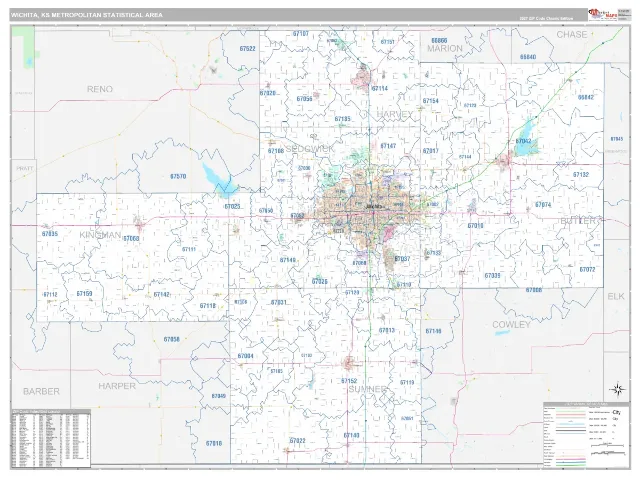The height and width of the screenshot is (480, 640).
Task: Click ZIP code 67108
Action: [x=276, y=151]
